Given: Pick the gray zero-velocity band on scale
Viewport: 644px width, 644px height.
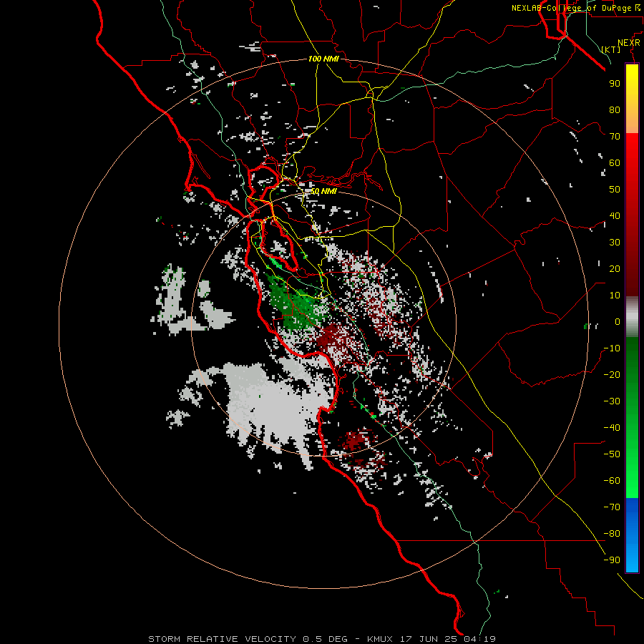Looking at the screenshot, I should (632, 317).
